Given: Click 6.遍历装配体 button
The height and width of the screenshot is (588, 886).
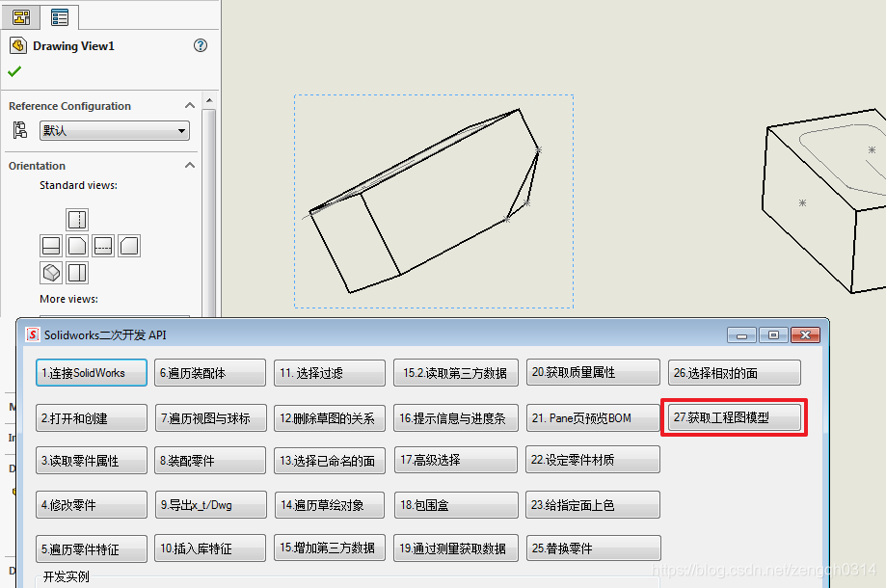Looking at the screenshot, I should (210, 373).
